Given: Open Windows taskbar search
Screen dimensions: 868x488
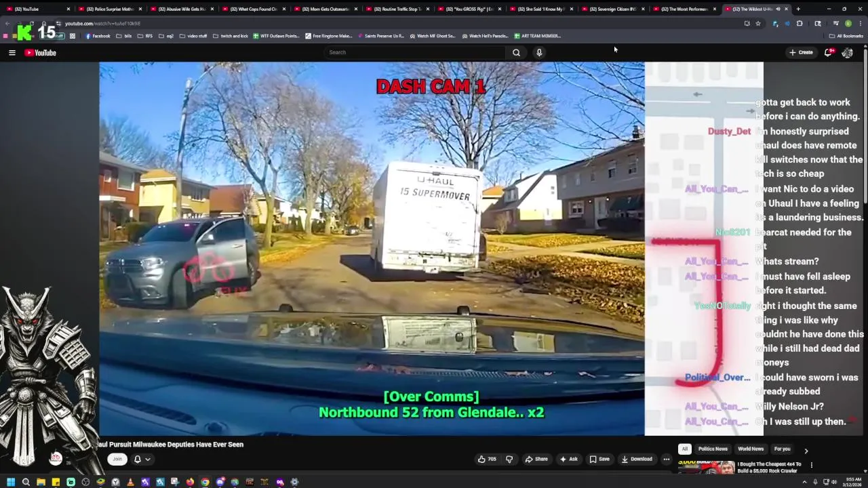Looking at the screenshot, I should pyautogui.click(x=26, y=482).
